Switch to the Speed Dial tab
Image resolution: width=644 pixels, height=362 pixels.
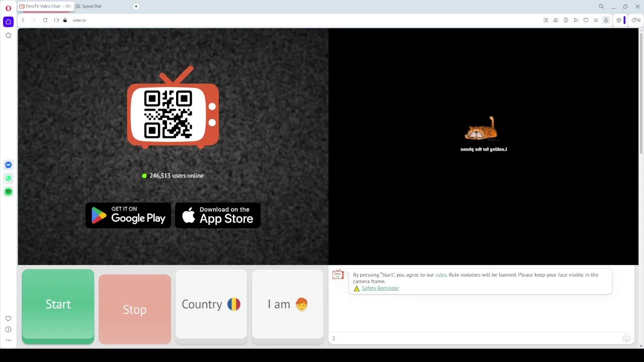point(89,7)
